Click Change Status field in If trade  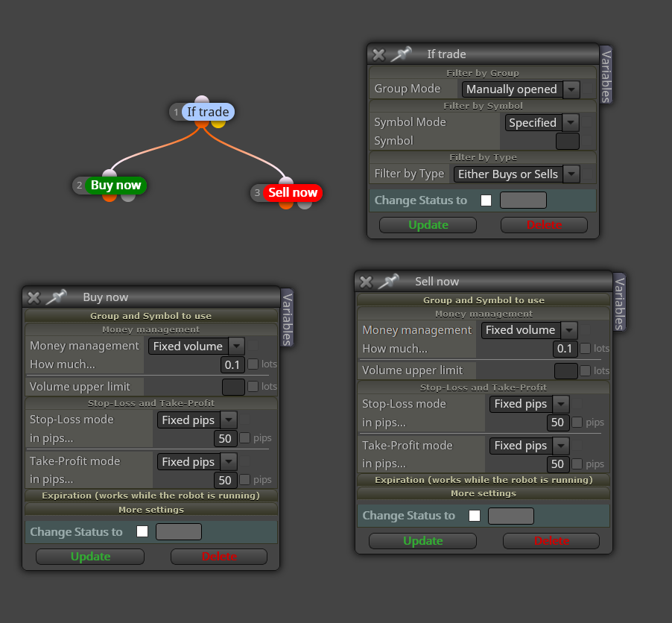click(x=523, y=200)
